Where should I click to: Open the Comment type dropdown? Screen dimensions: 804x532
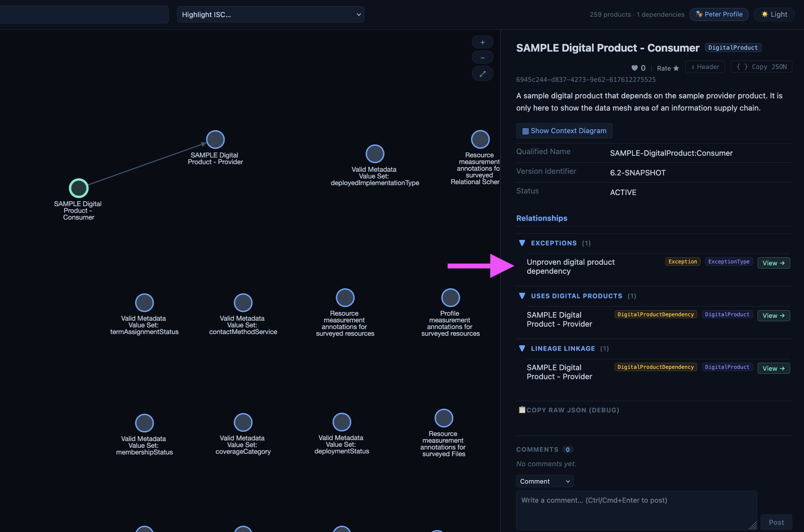[x=545, y=481]
